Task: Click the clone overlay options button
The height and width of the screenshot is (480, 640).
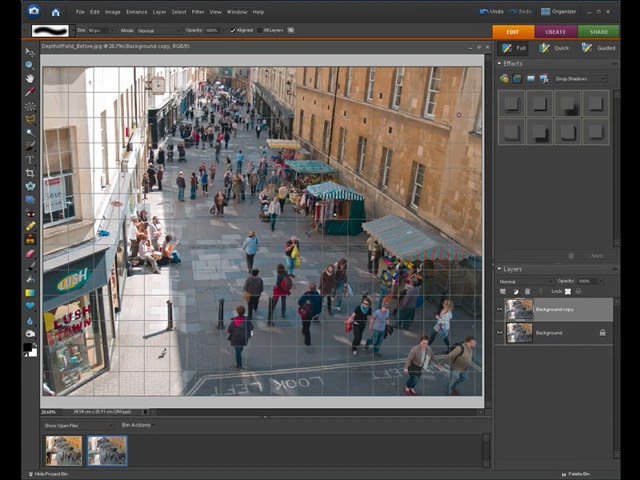Action: tap(291, 30)
